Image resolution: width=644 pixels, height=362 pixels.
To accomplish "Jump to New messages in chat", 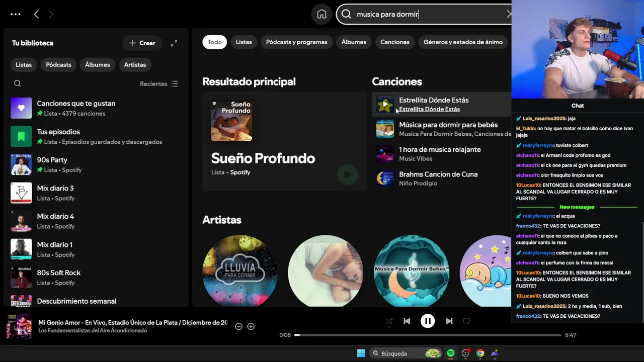I will (x=577, y=207).
